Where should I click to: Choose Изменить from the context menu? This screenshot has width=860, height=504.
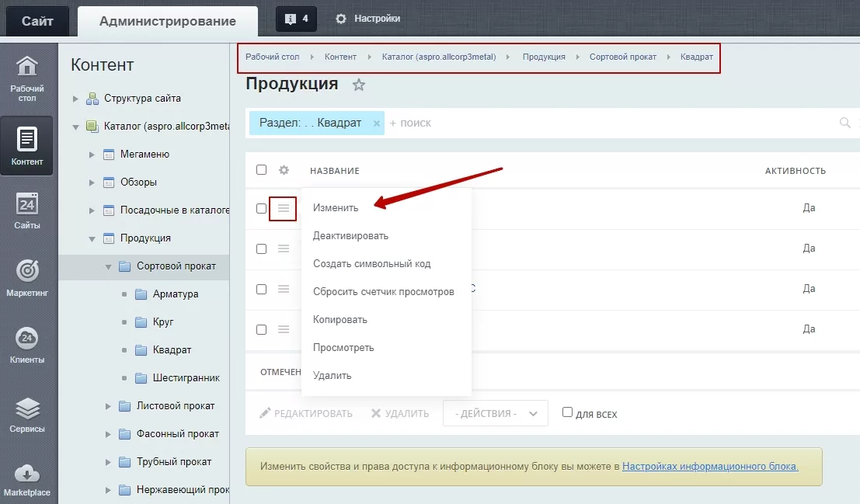(336, 208)
